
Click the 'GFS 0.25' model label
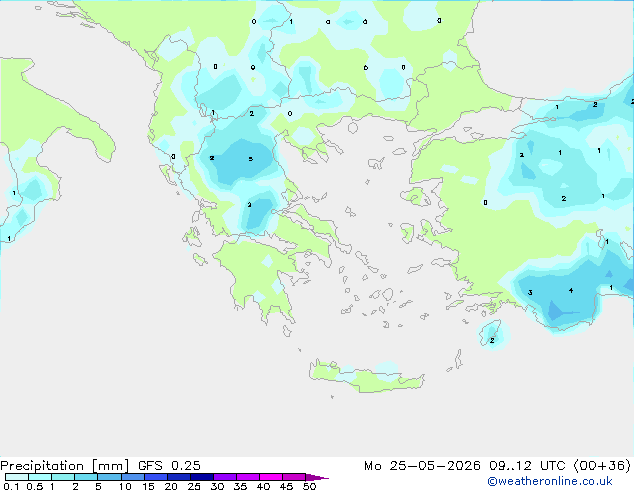(169, 465)
